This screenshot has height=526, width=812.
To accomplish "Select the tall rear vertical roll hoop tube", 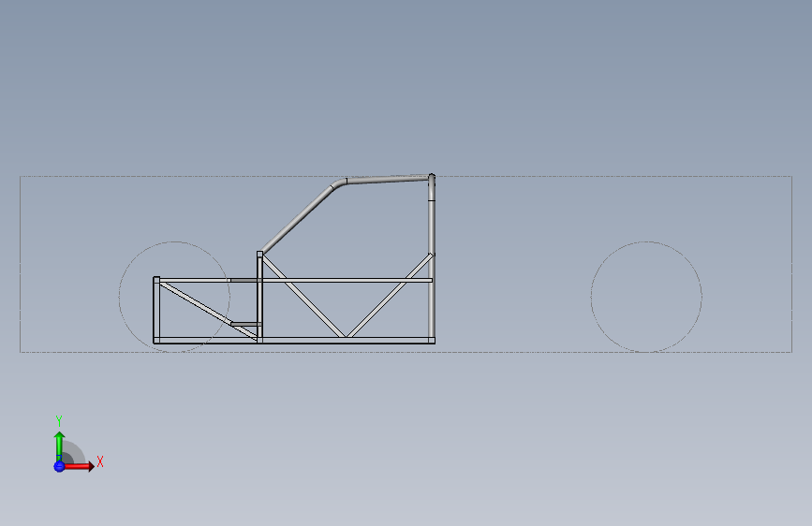I will [x=432, y=257].
